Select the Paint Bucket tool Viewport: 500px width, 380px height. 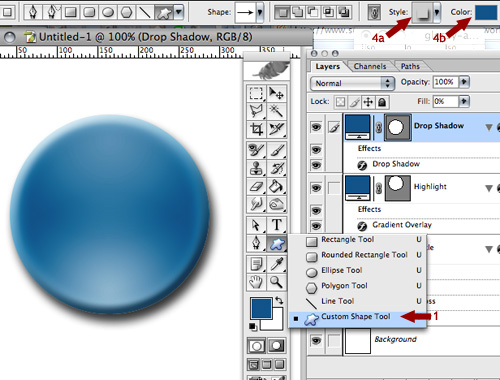click(277, 187)
